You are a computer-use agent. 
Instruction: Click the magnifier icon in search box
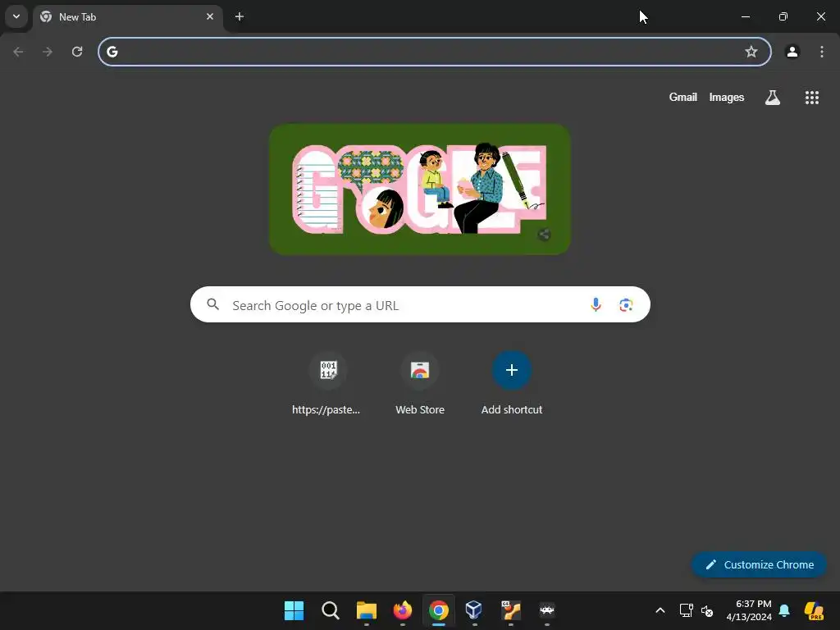[212, 304]
